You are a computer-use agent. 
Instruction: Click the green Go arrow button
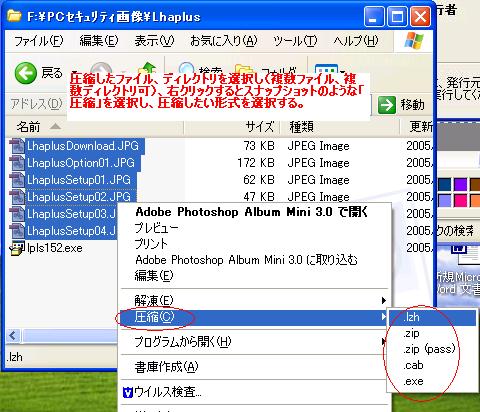pos(387,105)
